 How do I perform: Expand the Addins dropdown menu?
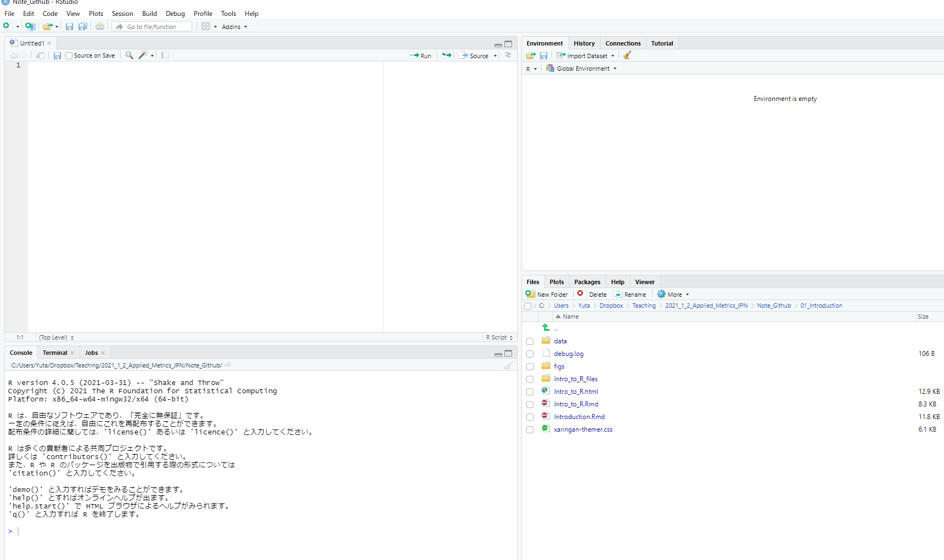[234, 27]
